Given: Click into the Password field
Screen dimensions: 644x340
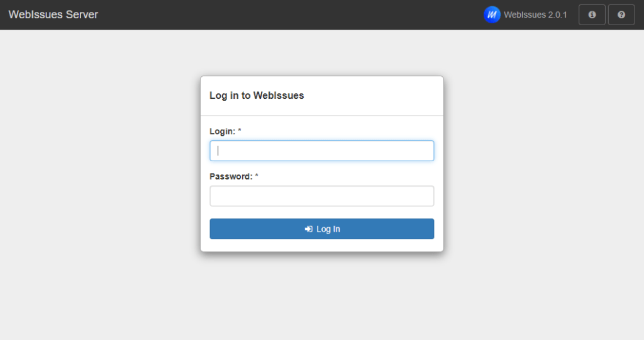Looking at the screenshot, I should [x=321, y=196].
